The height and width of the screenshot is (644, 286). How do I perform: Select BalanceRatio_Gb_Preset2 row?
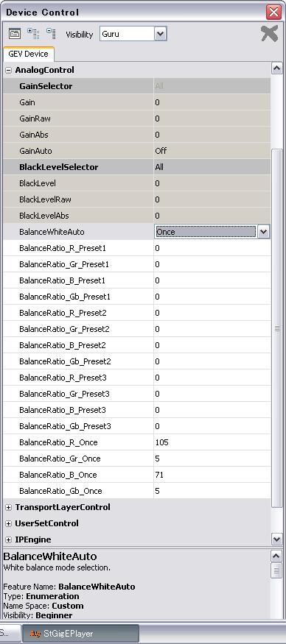click(x=136, y=361)
